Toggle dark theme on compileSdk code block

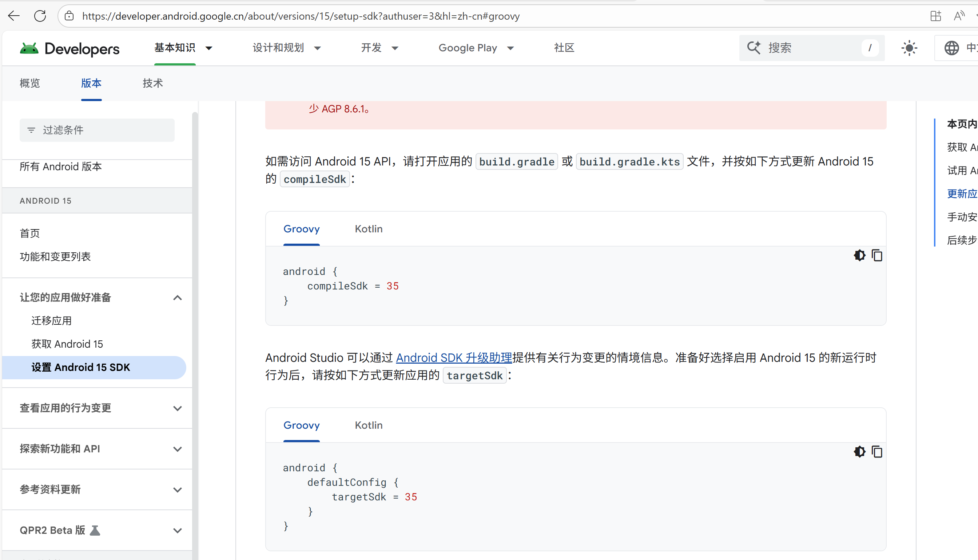tap(859, 255)
